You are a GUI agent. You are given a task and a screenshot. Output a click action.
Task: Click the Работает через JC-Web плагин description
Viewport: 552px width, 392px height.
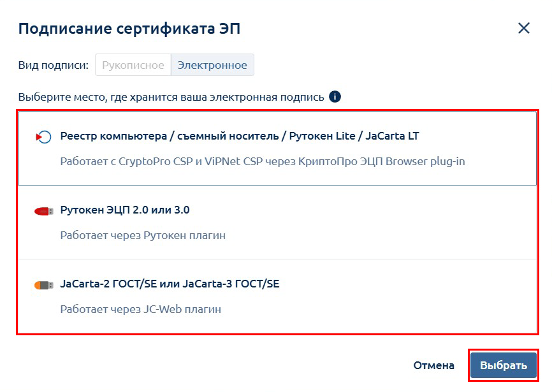click(x=141, y=309)
